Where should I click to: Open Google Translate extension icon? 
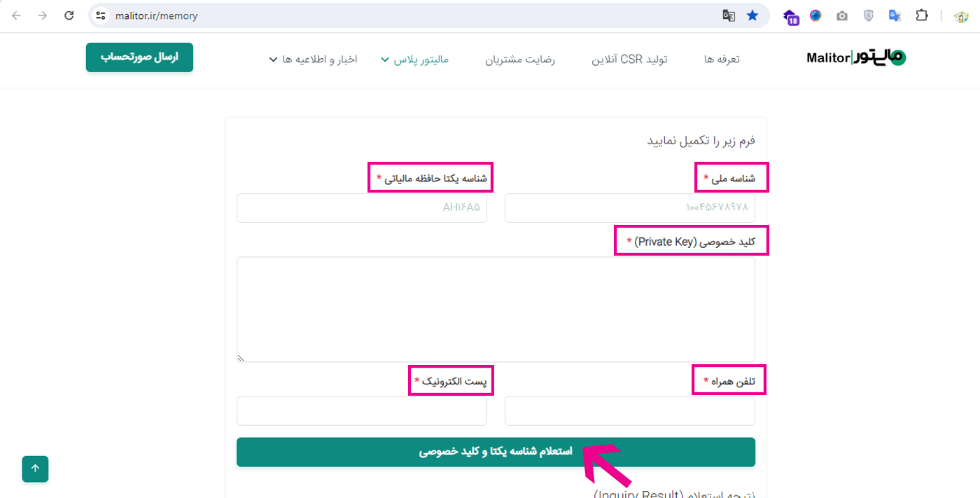click(895, 15)
